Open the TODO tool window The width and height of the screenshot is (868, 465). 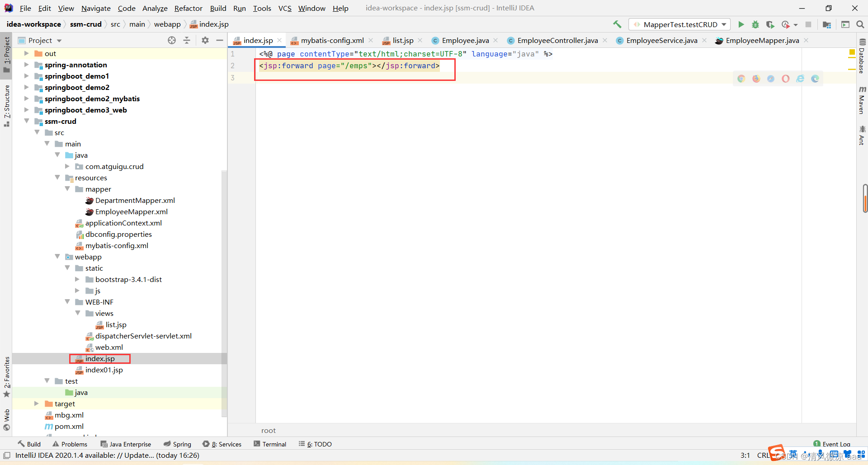[x=315, y=444]
